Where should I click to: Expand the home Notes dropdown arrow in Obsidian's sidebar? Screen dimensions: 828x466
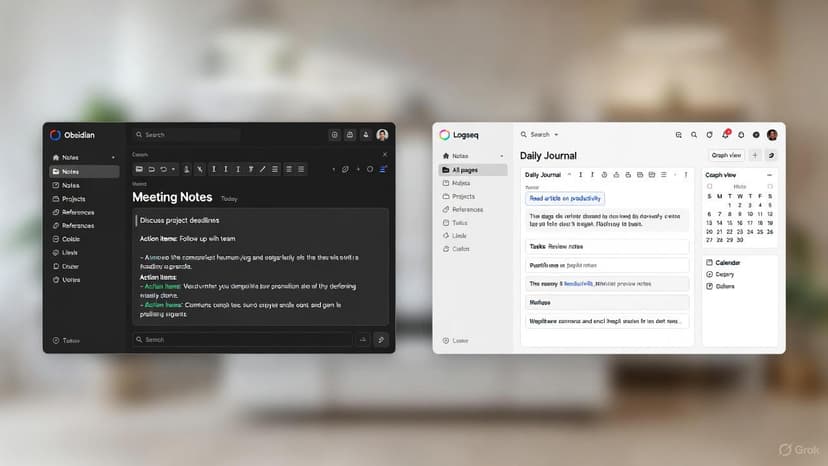click(x=113, y=157)
